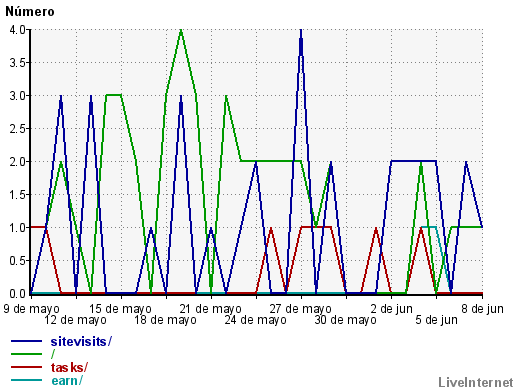Click the 2 de jun date label

click(392, 309)
